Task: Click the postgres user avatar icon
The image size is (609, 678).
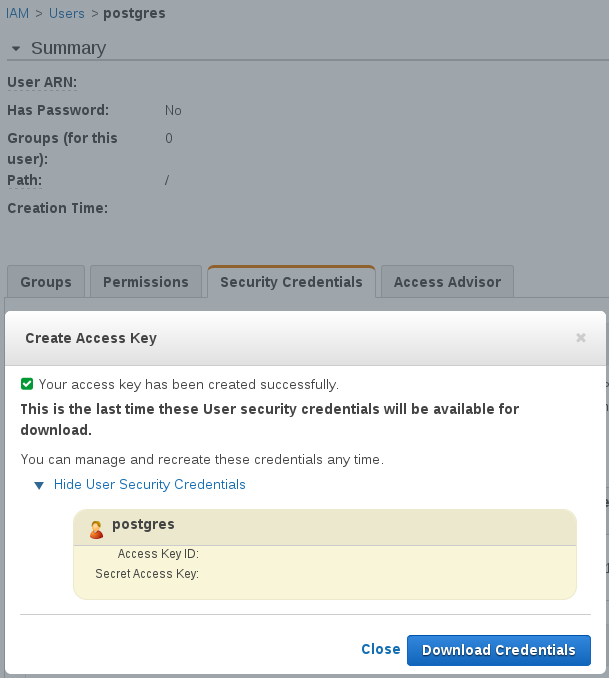Action: (x=96, y=530)
